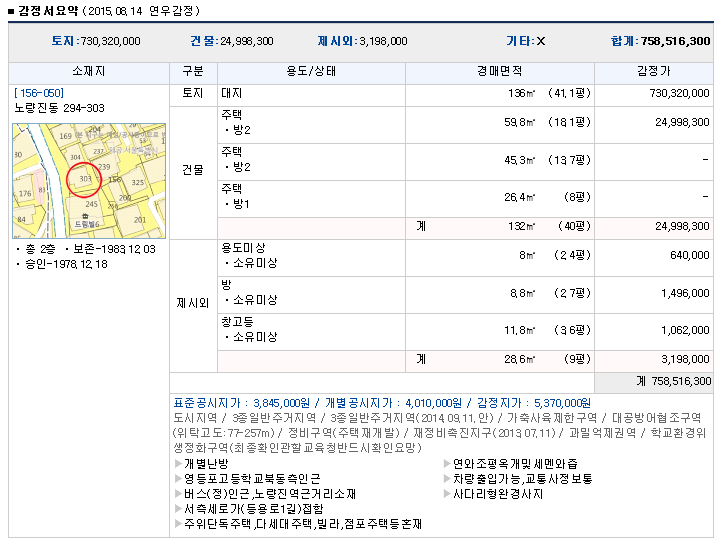
Task: Select the 136㎡ (41.1평) land area cell
Action: pos(500,95)
